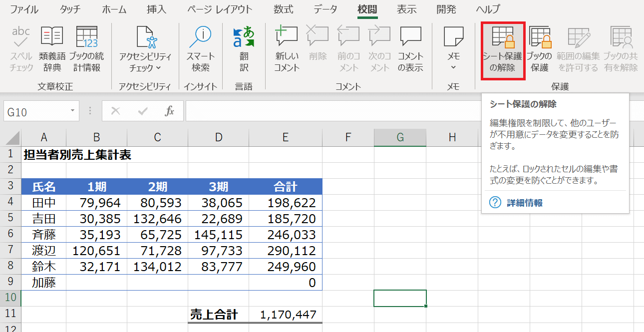This screenshot has height=332, width=644.
Task: Click シート保護の解除 unprotect sheet button
Action: click(502, 50)
